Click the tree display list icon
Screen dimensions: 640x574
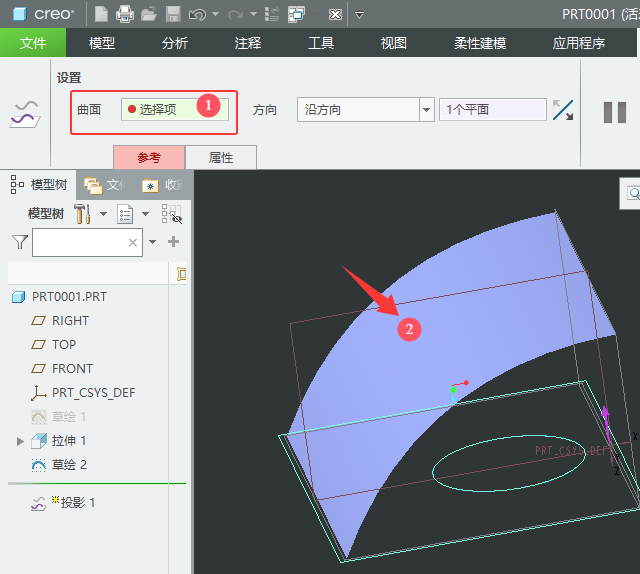tap(125, 214)
